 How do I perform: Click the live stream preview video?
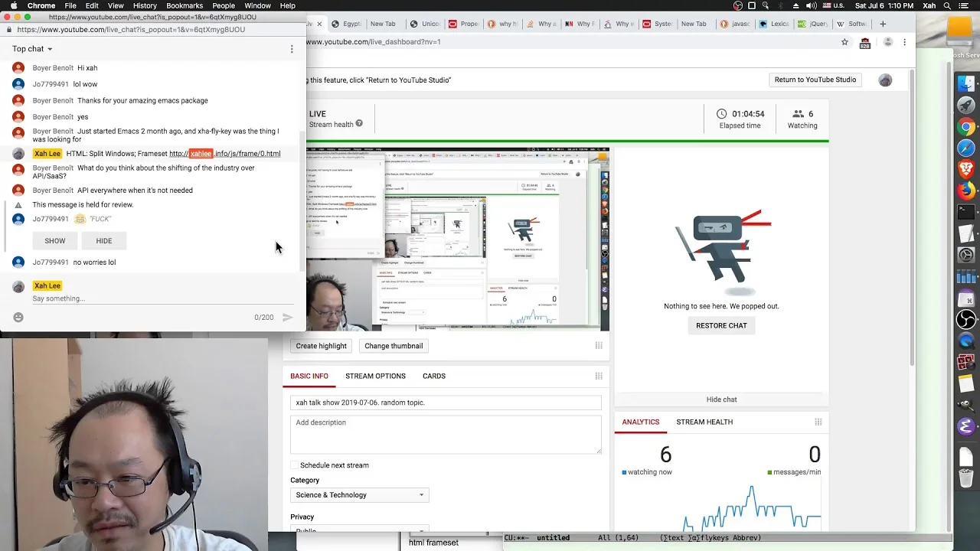pyautogui.click(x=457, y=240)
